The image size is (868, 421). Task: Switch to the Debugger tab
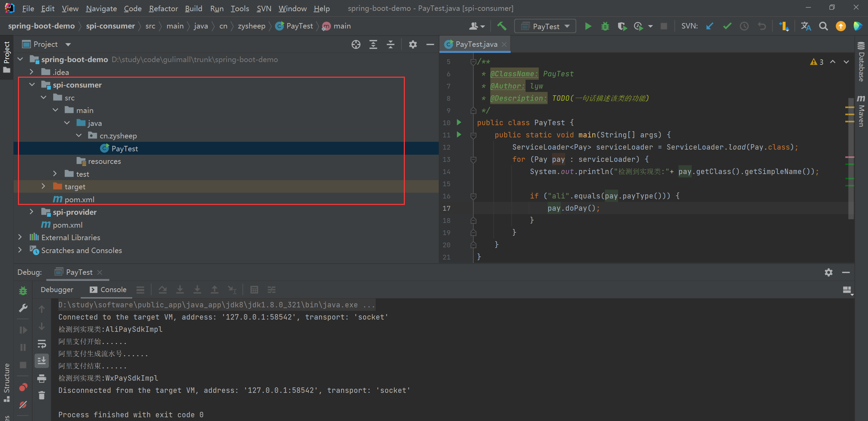tap(57, 290)
